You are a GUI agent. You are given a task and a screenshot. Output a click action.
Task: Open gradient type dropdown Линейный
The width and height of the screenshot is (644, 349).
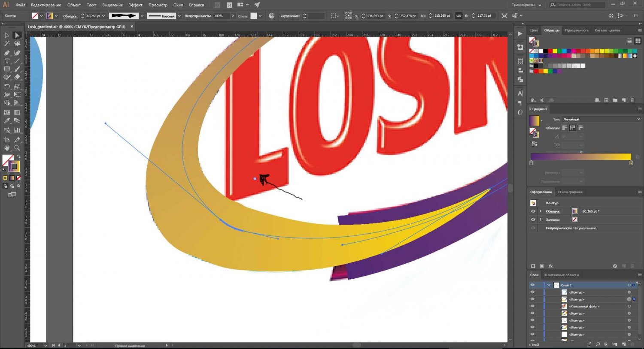tap(601, 119)
